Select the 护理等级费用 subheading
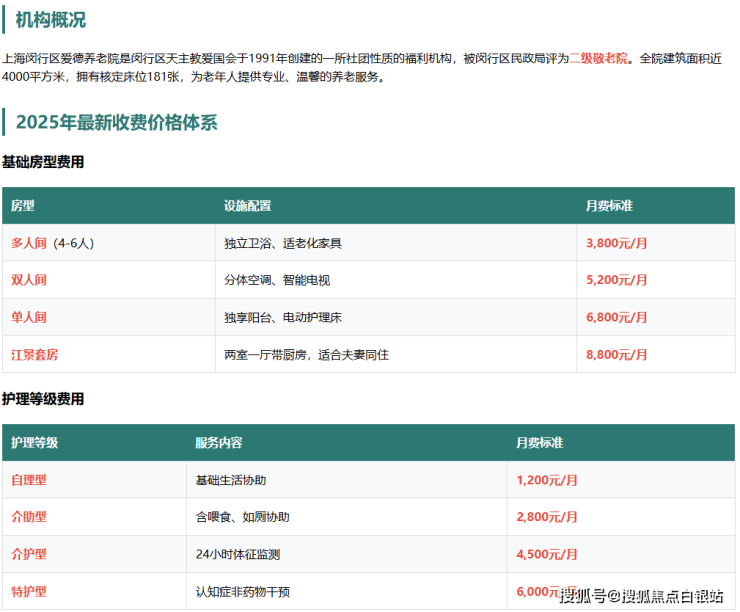This screenshot has height=612, width=740. coord(43,399)
